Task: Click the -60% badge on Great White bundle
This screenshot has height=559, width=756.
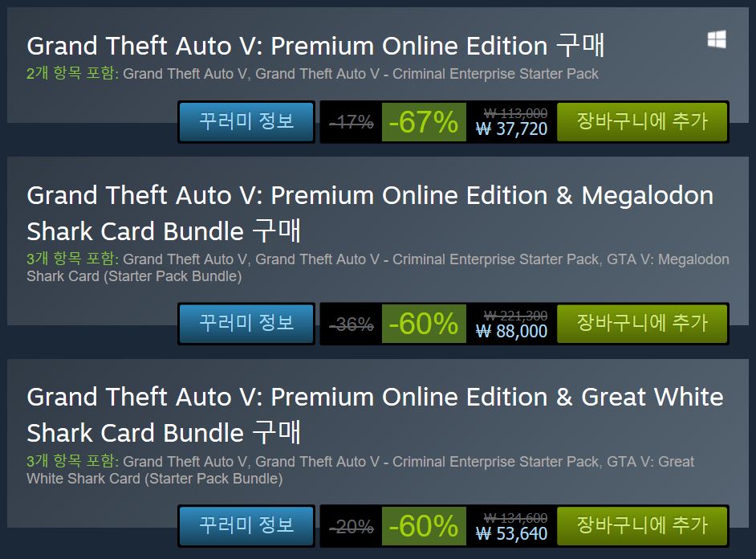Action: 424,526
